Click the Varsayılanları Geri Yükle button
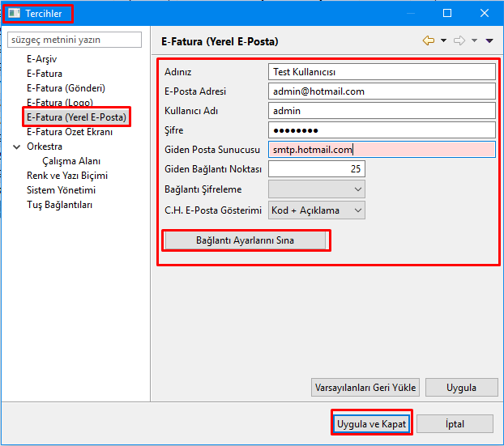The width and height of the screenshot is (504, 446). coord(365,387)
